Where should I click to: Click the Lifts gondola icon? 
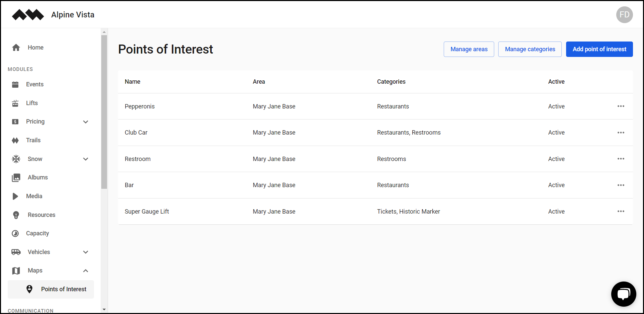[x=15, y=103]
